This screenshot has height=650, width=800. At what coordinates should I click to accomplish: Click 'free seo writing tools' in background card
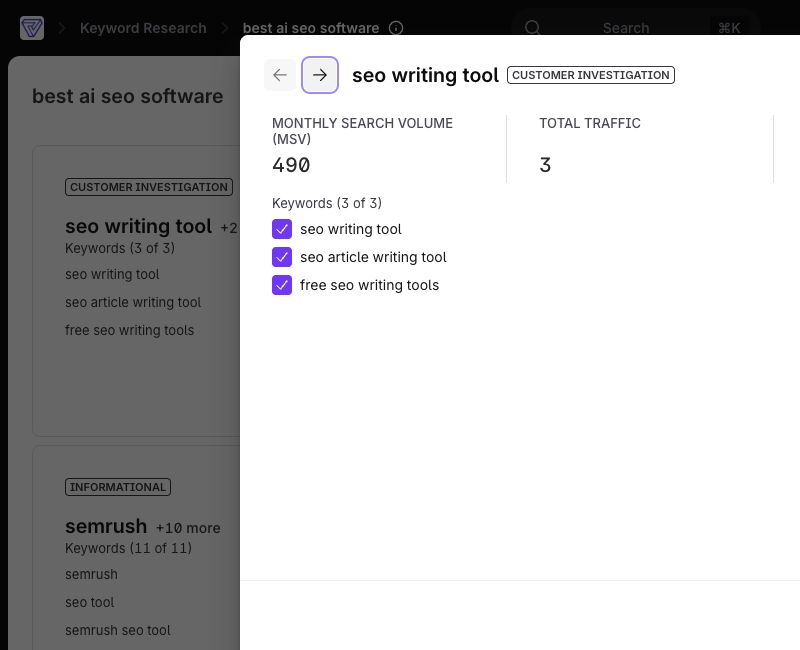click(x=130, y=331)
